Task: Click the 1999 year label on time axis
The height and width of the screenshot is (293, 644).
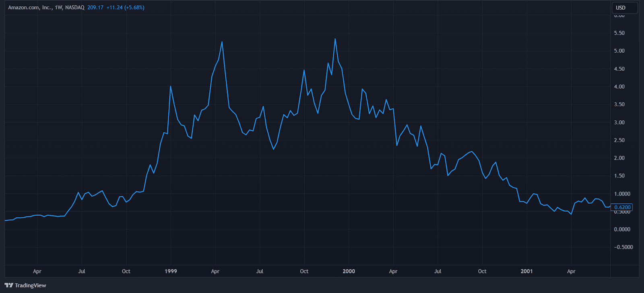Action: point(171,271)
